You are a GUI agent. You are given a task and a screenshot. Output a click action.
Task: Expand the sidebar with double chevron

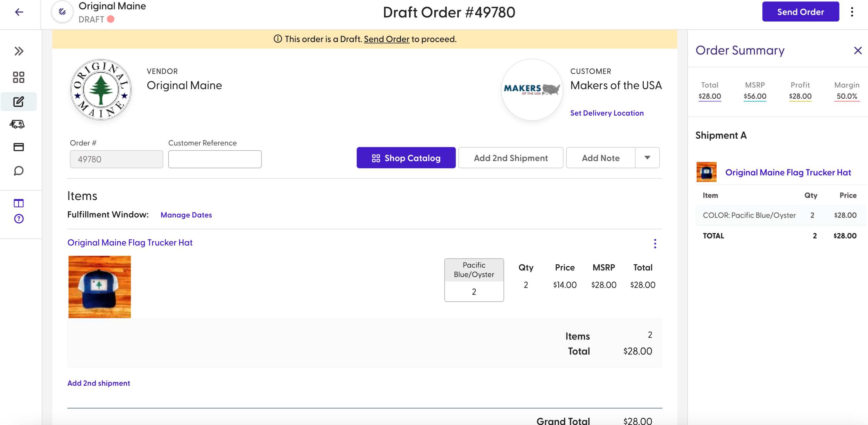(x=19, y=51)
